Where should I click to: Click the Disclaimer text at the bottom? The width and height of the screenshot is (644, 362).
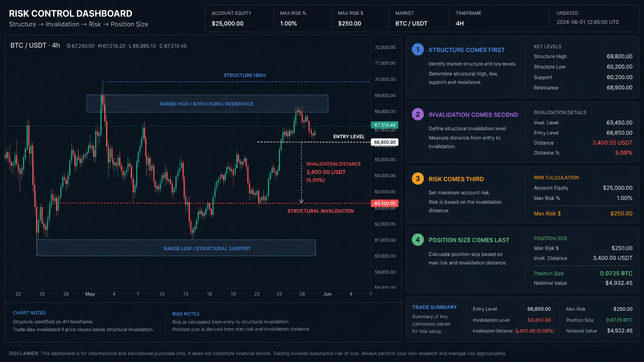(x=257, y=354)
